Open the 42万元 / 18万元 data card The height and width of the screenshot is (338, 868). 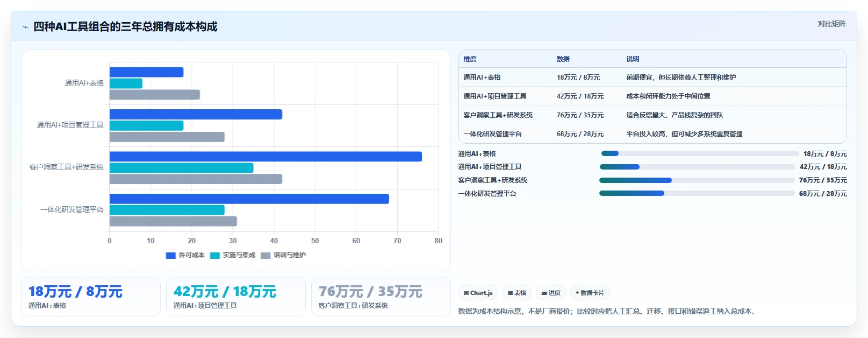236,297
